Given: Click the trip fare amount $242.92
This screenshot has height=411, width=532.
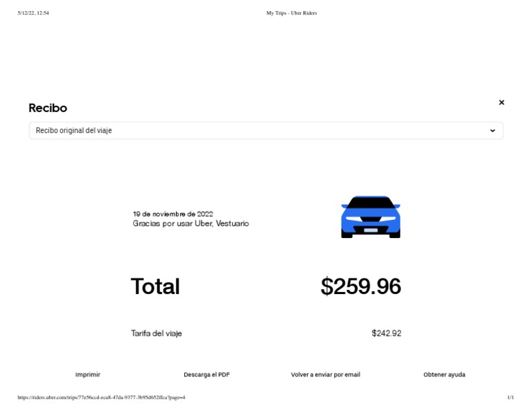Looking at the screenshot, I should [387, 334].
